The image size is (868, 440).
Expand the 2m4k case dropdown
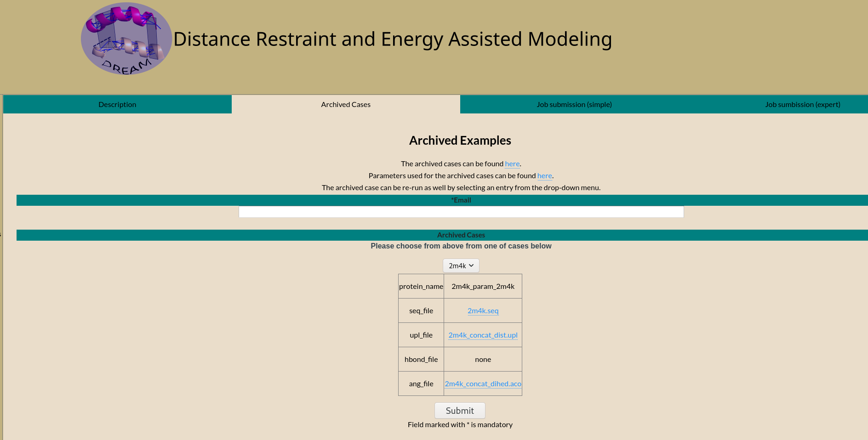[x=461, y=265]
